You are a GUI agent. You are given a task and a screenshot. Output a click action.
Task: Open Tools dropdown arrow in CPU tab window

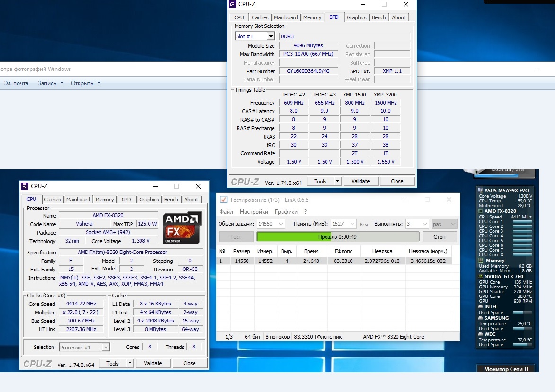(x=130, y=363)
